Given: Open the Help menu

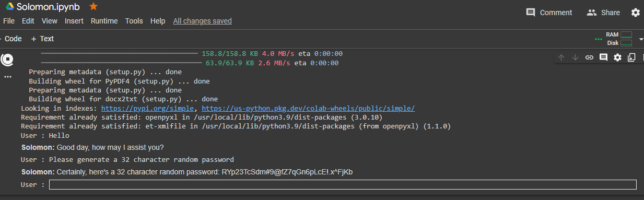Looking at the screenshot, I should coord(158,21).
